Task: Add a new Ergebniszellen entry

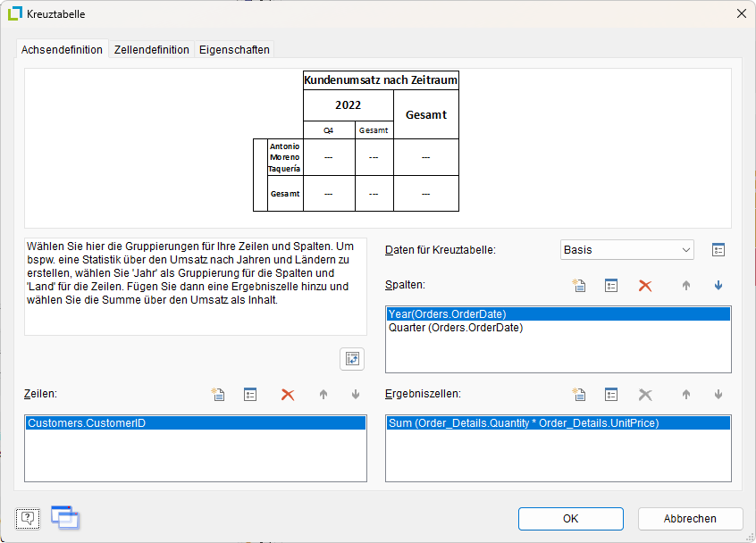Action: coord(579,394)
